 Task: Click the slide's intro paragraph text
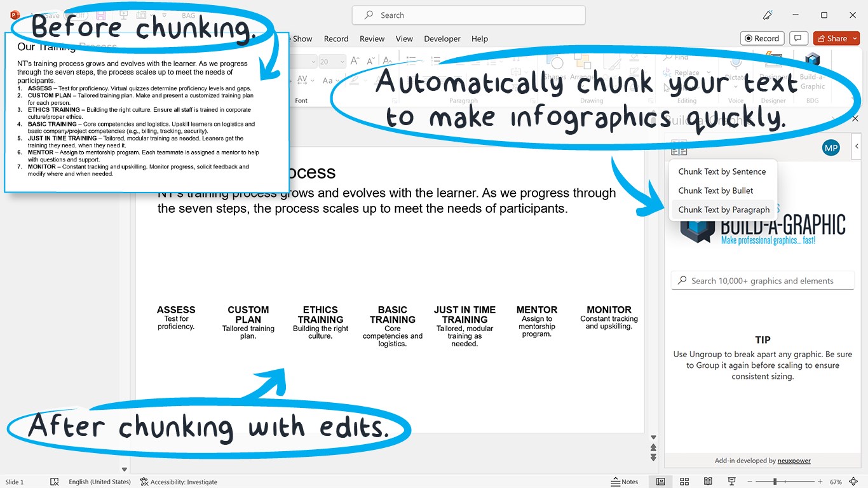coord(386,201)
